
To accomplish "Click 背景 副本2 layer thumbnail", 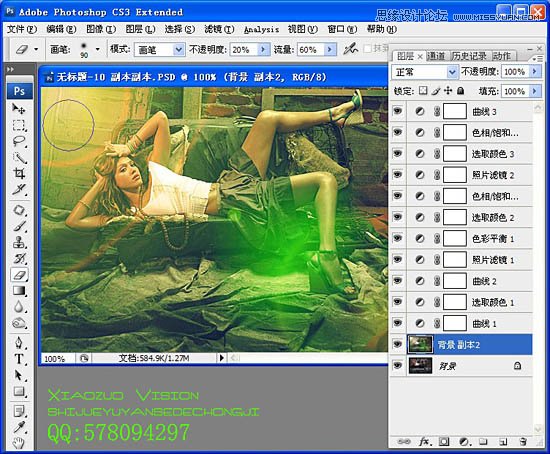I will (x=421, y=344).
